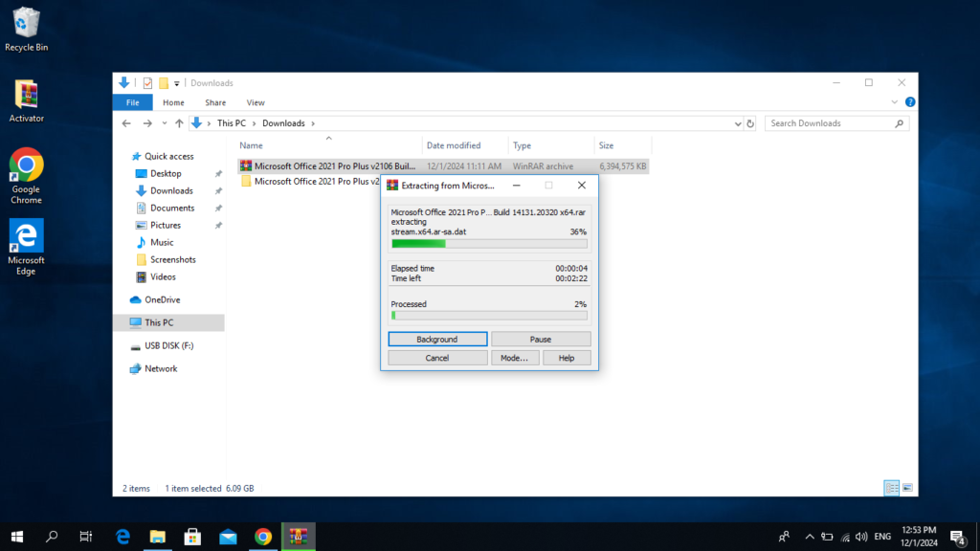Switch to the Home ribbon tab
This screenshot has width=980, height=551.
pyautogui.click(x=173, y=102)
